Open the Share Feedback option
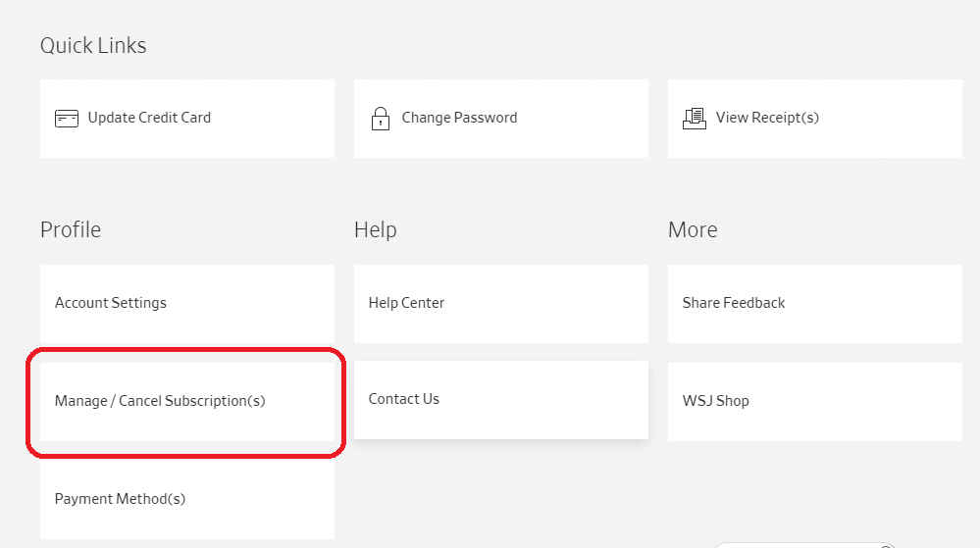This screenshot has width=980, height=548. coord(734,303)
